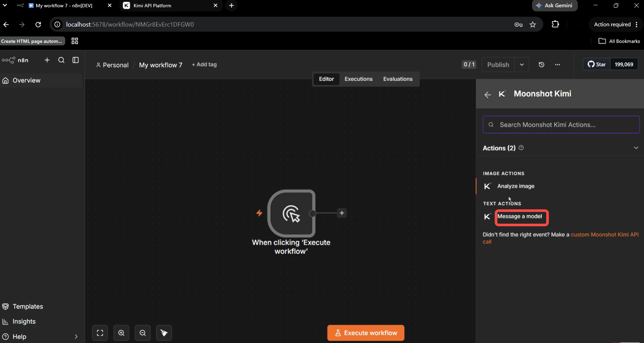The image size is (644, 343).
Task: Go forward in browser history
Action: point(22,24)
